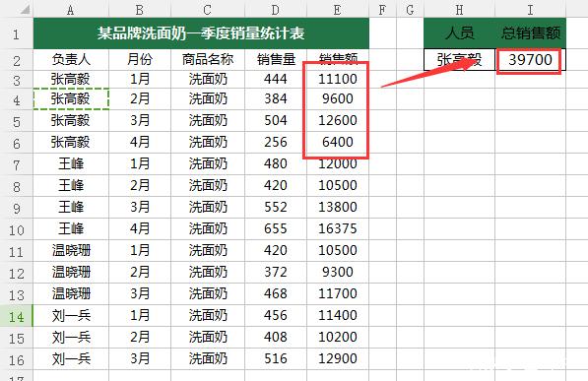Click sales amount cell 11100
This screenshot has height=381, width=588.
coord(338,79)
